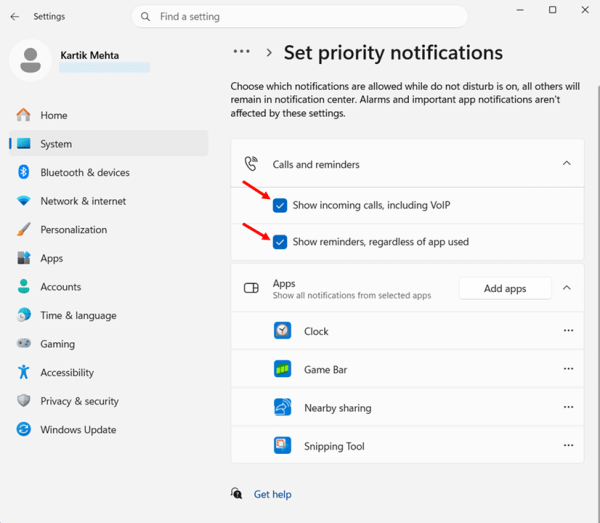Viewport: 600px width, 523px height.
Task: Click the Gaming controller icon
Action: pyautogui.click(x=23, y=343)
